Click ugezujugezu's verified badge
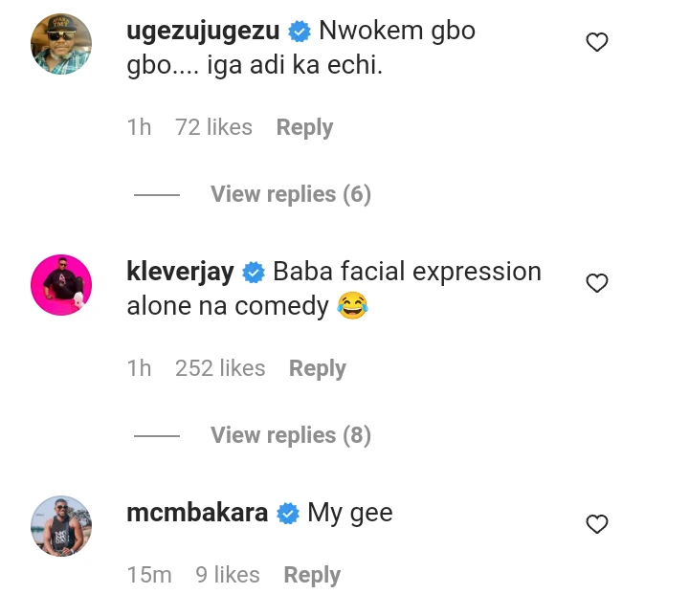The height and width of the screenshot is (616, 689). (x=300, y=32)
